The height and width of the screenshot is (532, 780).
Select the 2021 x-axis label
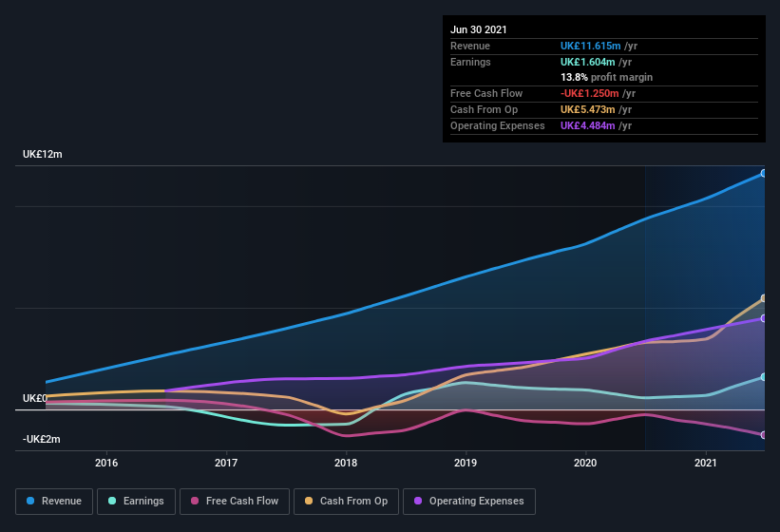point(705,463)
